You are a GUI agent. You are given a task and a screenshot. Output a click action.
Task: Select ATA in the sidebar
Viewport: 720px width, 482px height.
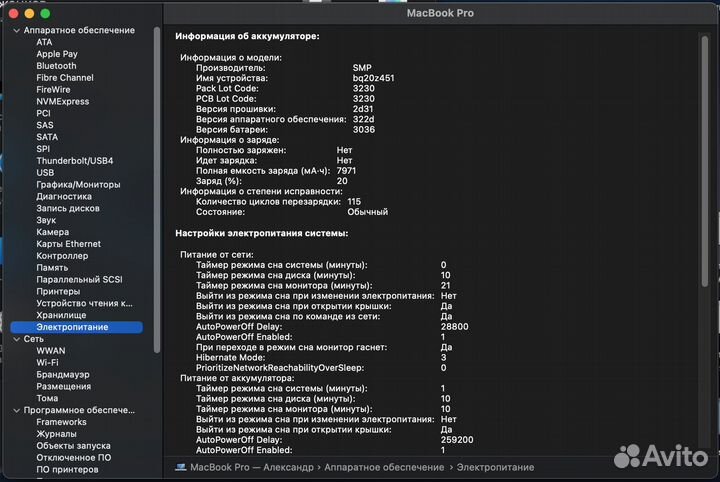coord(44,42)
